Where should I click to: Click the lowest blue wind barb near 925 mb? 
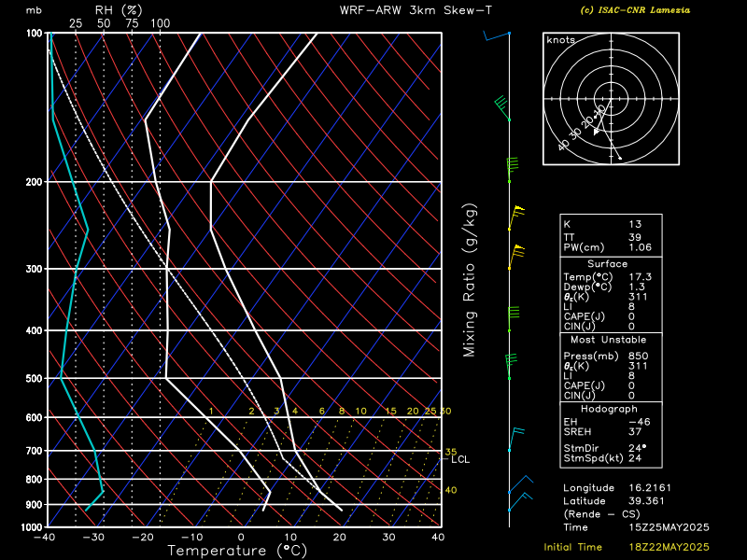click(520, 502)
